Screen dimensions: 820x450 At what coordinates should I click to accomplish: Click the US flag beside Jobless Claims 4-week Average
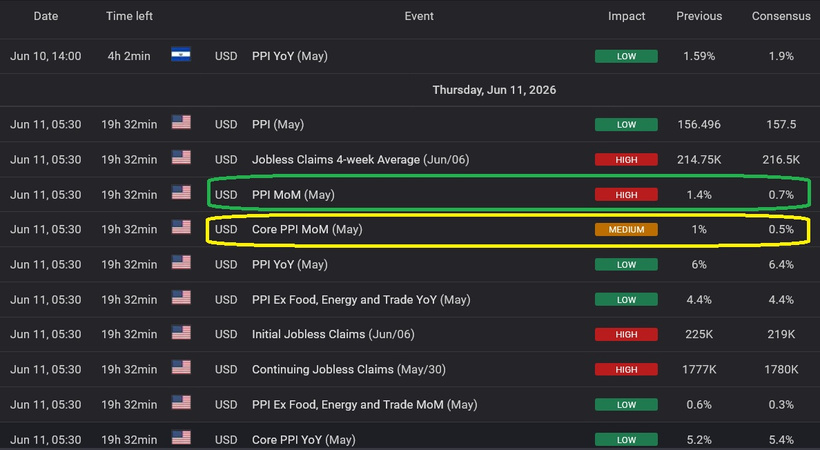click(181, 158)
